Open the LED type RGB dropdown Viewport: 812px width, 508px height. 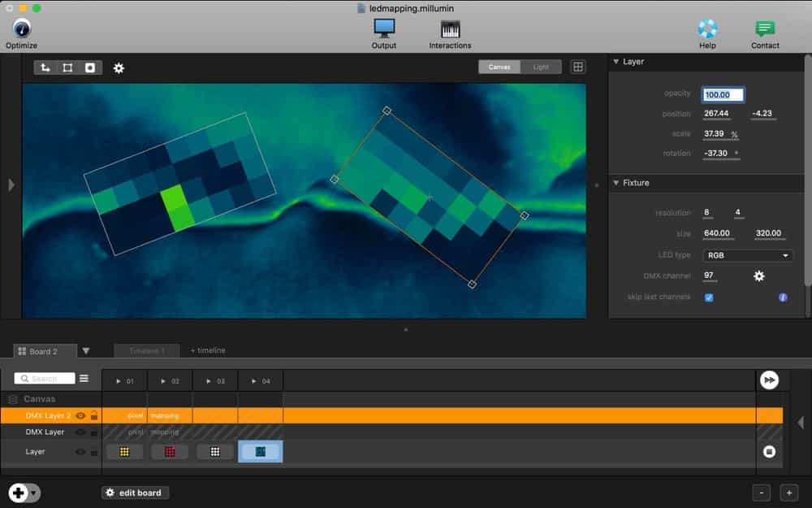746,255
